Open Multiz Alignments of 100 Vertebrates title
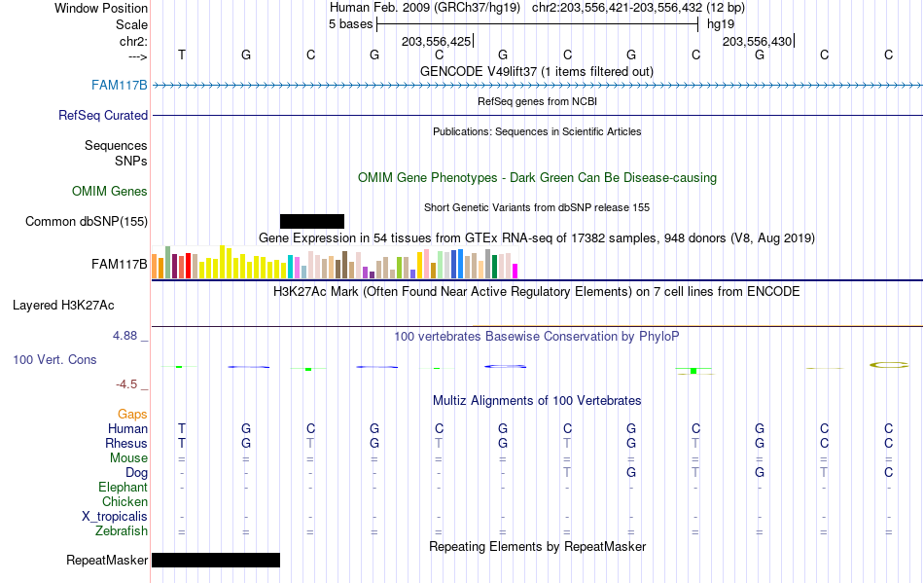Viewport: 924px width, 583px height. pos(537,400)
